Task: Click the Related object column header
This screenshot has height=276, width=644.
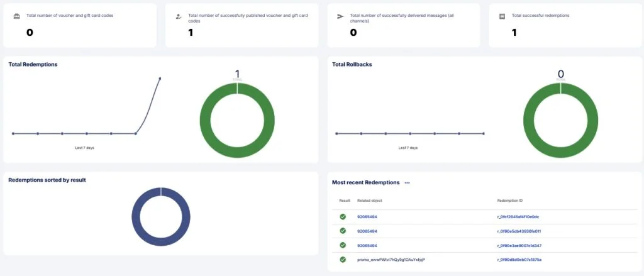Action: [370, 201]
